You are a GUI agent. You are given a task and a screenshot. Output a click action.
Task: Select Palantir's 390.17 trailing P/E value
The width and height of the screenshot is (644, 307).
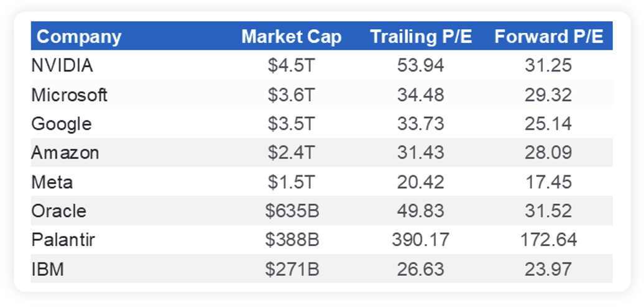[421, 240]
